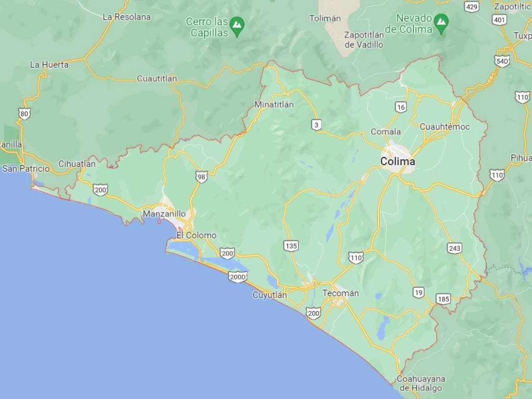The image size is (532, 399).
Task: Select the Minatitlán town label
Action: (x=274, y=104)
